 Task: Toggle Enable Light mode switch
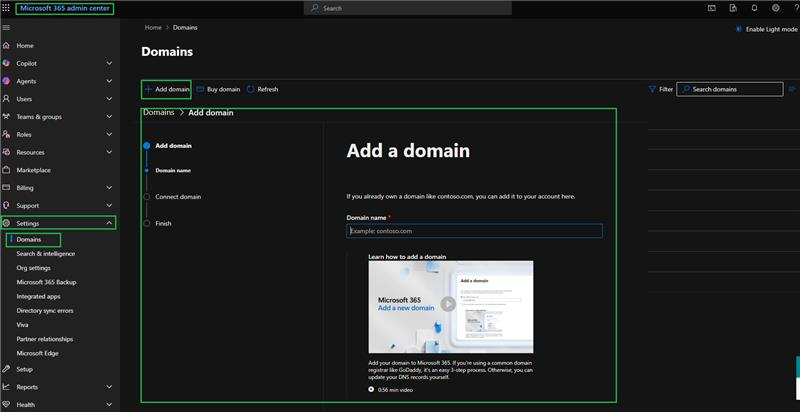click(x=738, y=30)
